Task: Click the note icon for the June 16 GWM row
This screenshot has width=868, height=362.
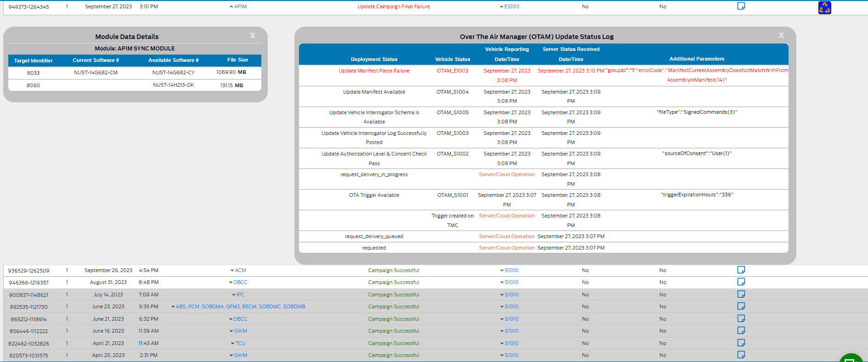Action: coord(741,330)
